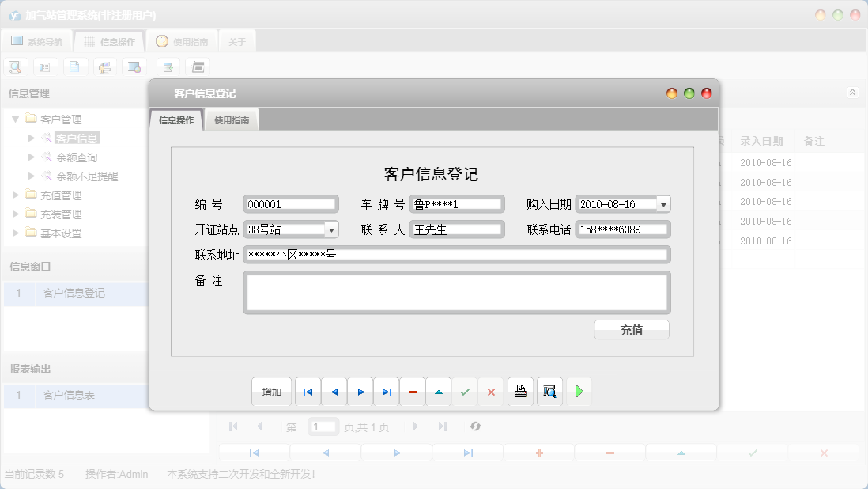This screenshot has width=868, height=489.
Task: Open the 开证站点 station dropdown
Action: coord(331,229)
